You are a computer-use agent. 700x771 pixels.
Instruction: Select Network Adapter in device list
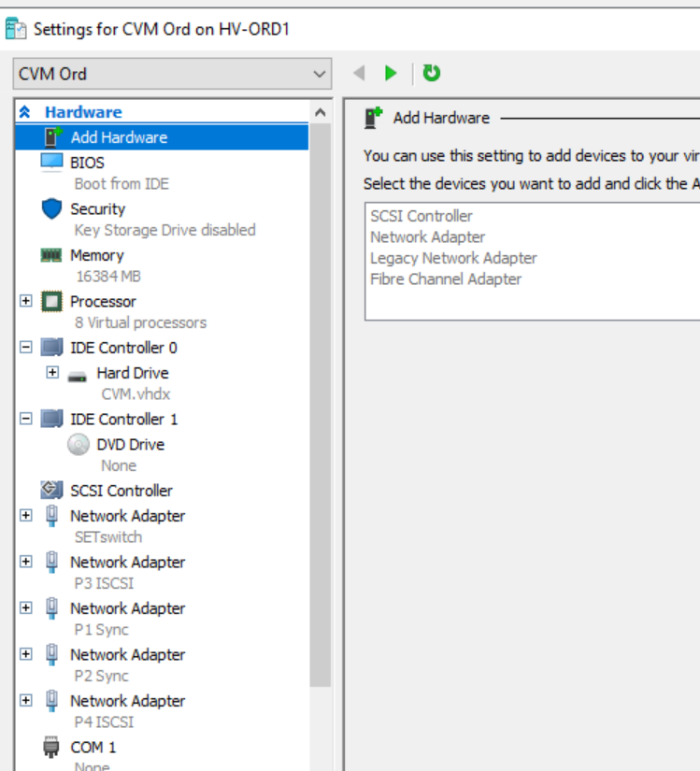click(x=428, y=237)
